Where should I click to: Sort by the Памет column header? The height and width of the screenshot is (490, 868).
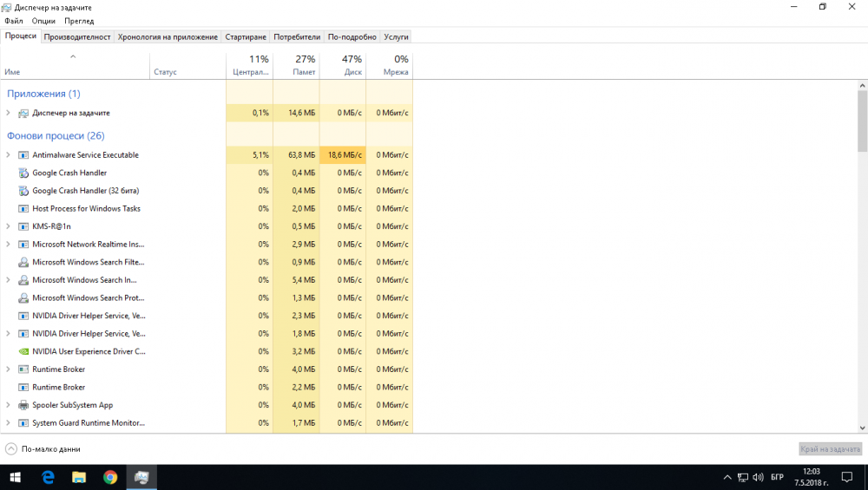click(x=296, y=66)
